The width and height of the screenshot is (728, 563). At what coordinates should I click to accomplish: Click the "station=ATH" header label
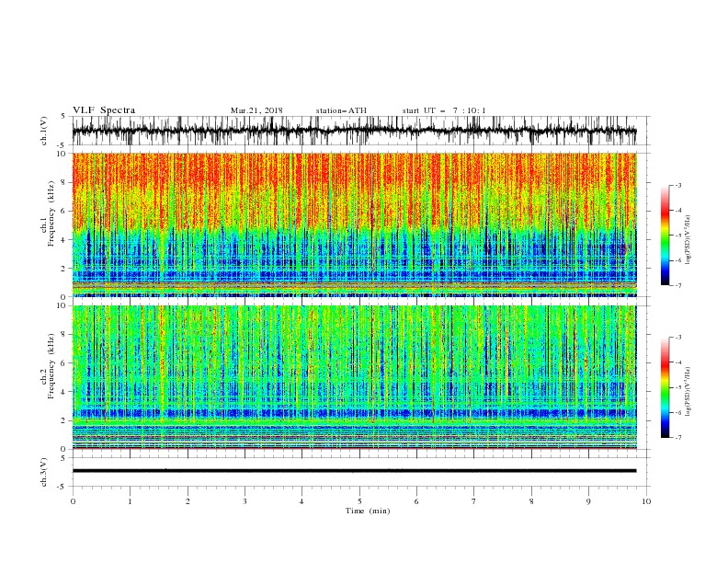coord(341,110)
